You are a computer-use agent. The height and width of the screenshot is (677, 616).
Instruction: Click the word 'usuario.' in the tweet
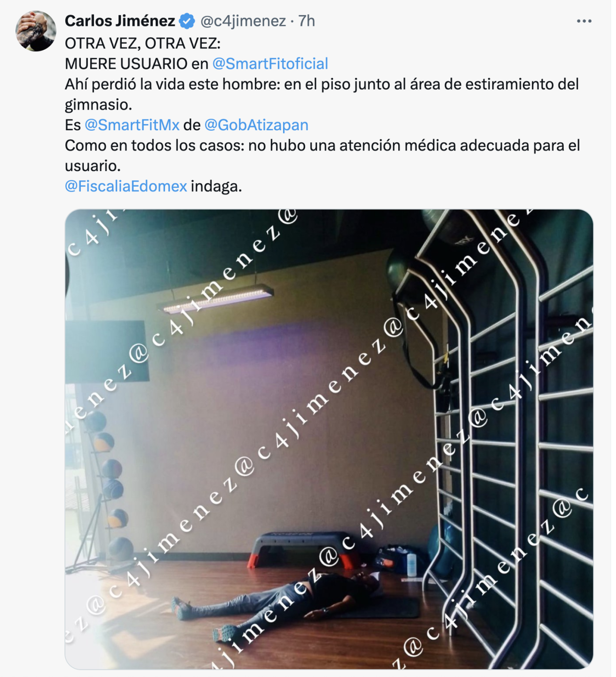(93, 166)
